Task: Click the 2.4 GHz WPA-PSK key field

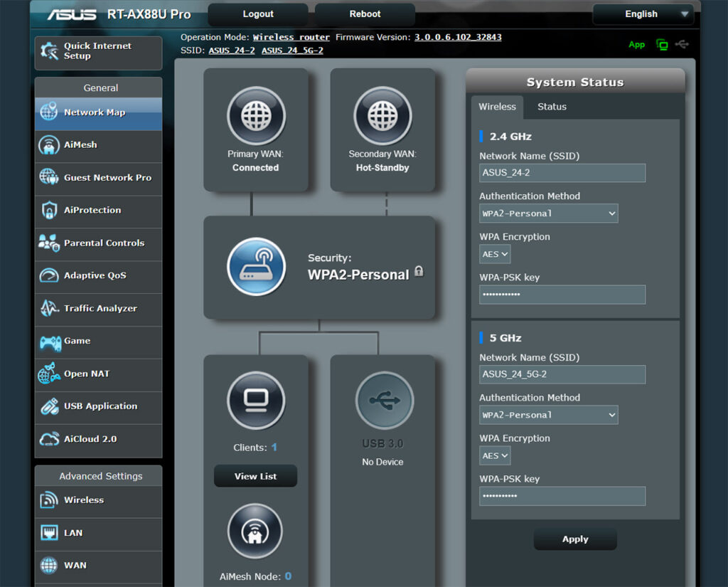Action: click(562, 294)
